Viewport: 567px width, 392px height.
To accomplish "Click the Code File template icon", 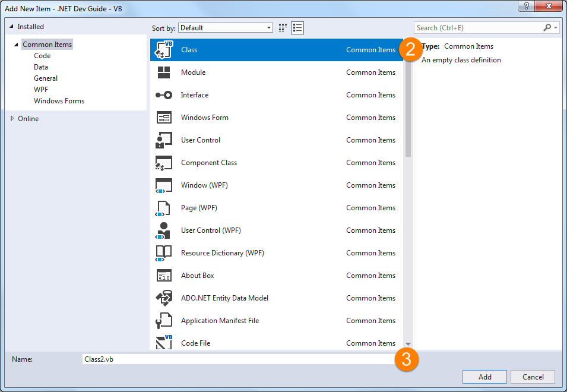I will [x=164, y=342].
